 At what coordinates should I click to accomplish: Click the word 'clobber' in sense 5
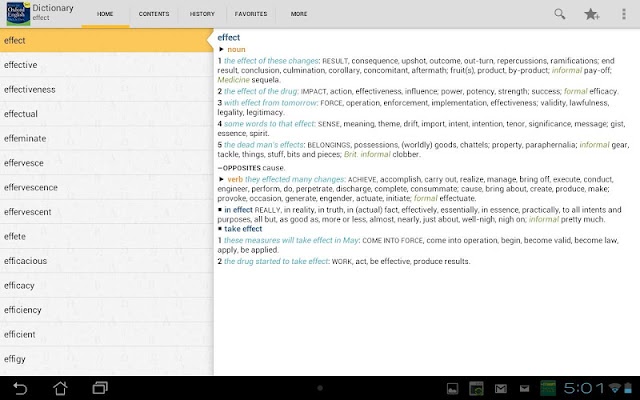click(406, 154)
